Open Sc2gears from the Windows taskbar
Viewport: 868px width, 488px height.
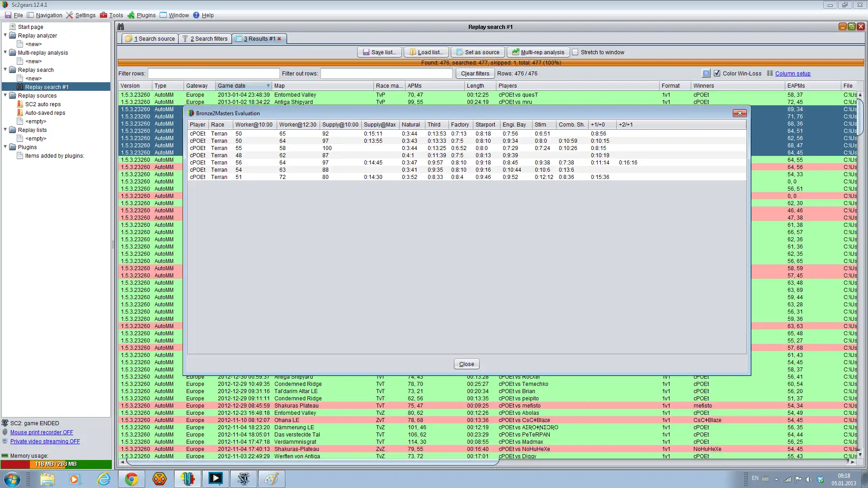(188, 479)
